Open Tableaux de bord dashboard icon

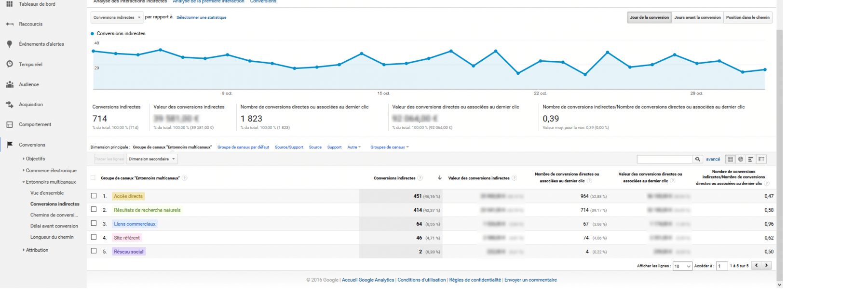(9, 4)
